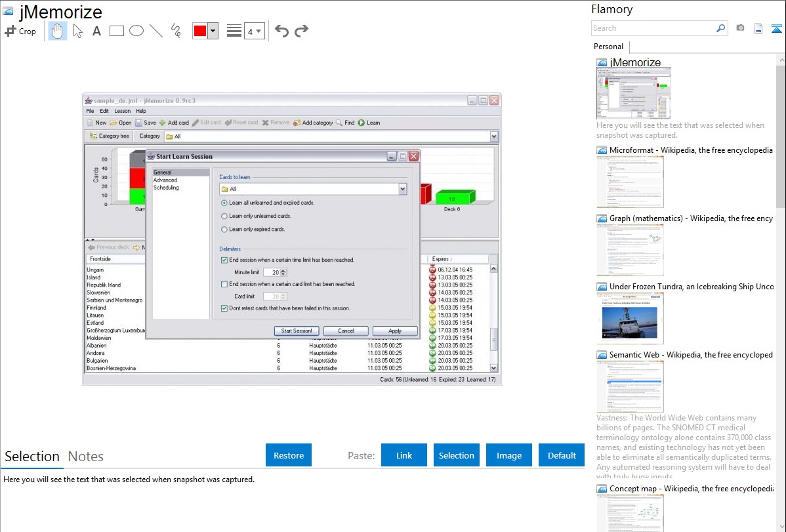
Task: Click the Restore button
Action: [289, 455]
